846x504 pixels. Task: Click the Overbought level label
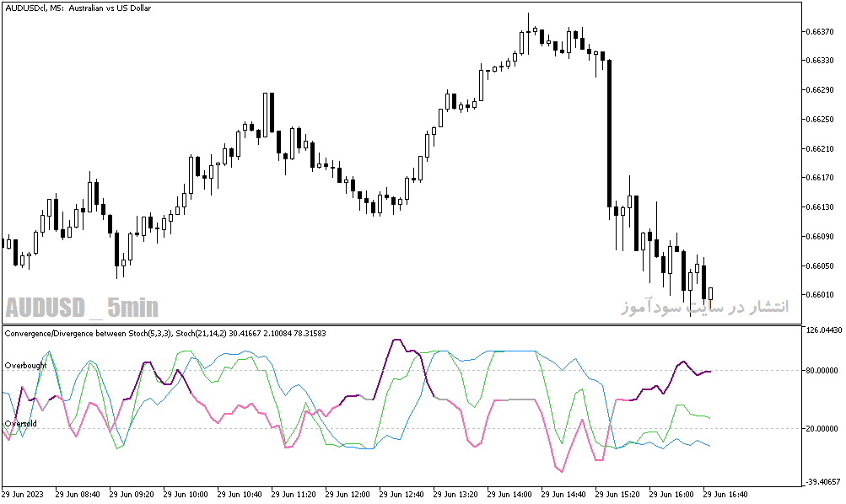pos(26,366)
